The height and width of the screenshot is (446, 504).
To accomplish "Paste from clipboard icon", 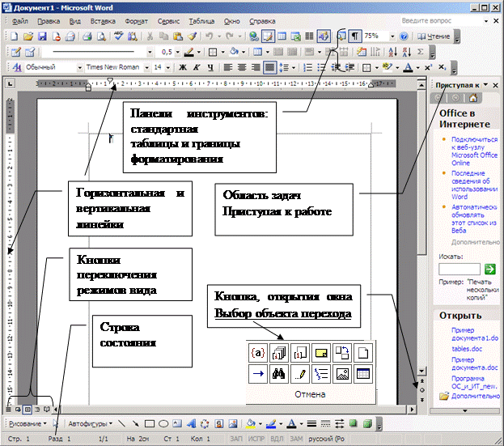I will point(178,36).
